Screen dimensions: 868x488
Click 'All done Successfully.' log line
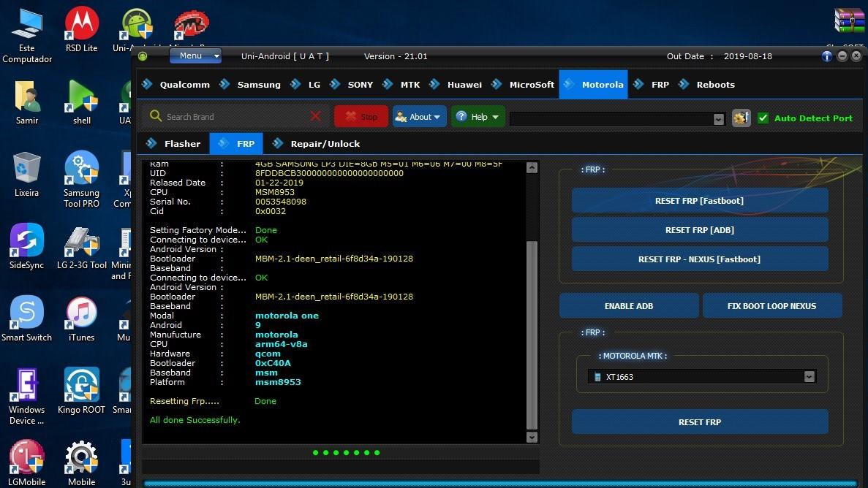(195, 420)
